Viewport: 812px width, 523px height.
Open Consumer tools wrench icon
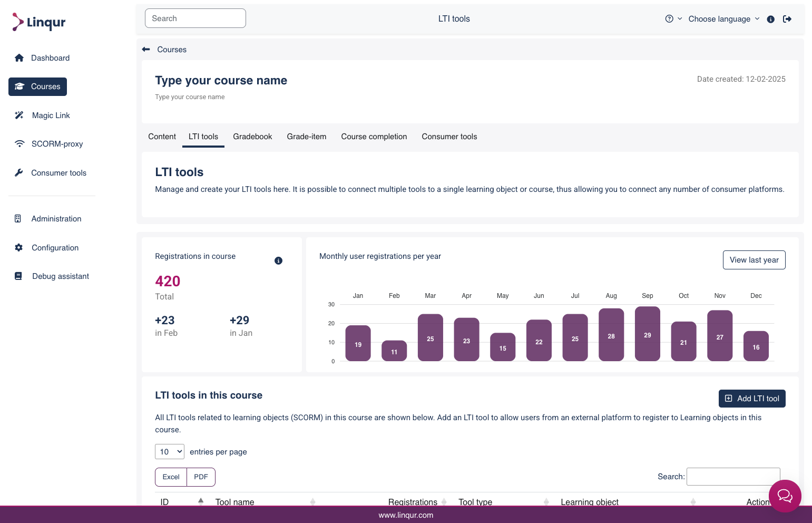pyautogui.click(x=19, y=173)
